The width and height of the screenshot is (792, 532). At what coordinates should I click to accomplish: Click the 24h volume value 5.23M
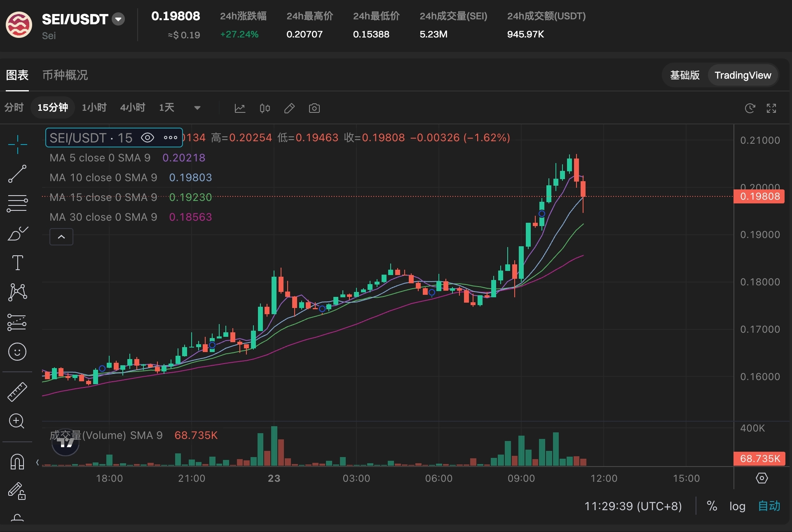click(x=433, y=34)
